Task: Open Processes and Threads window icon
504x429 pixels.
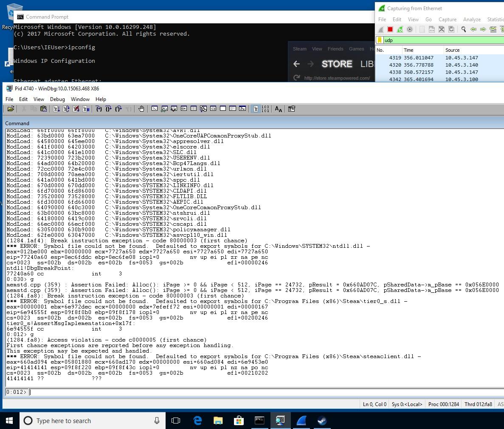Action: coord(233,109)
